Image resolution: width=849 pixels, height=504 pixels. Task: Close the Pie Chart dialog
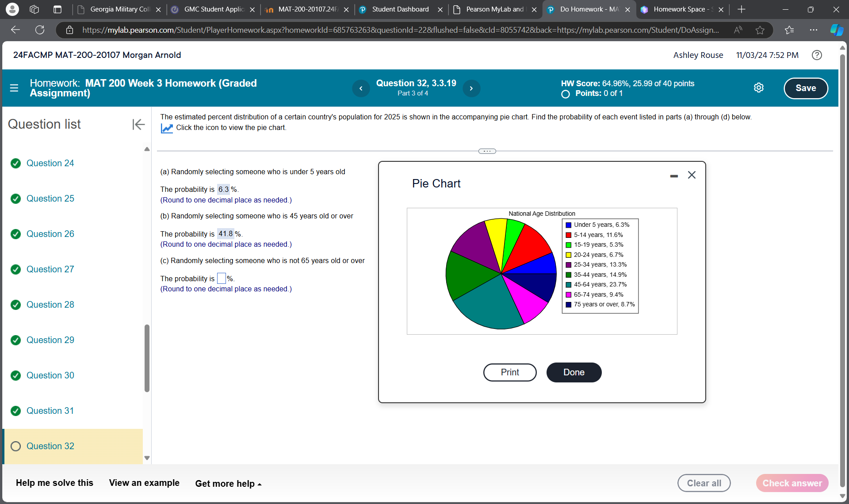click(x=692, y=175)
